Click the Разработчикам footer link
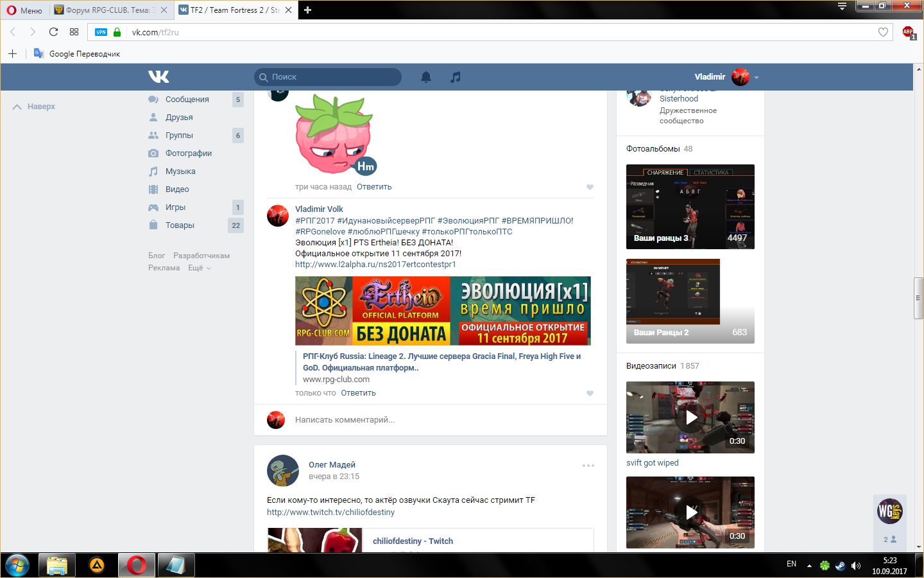This screenshot has width=924, height=578. [201, 256]
